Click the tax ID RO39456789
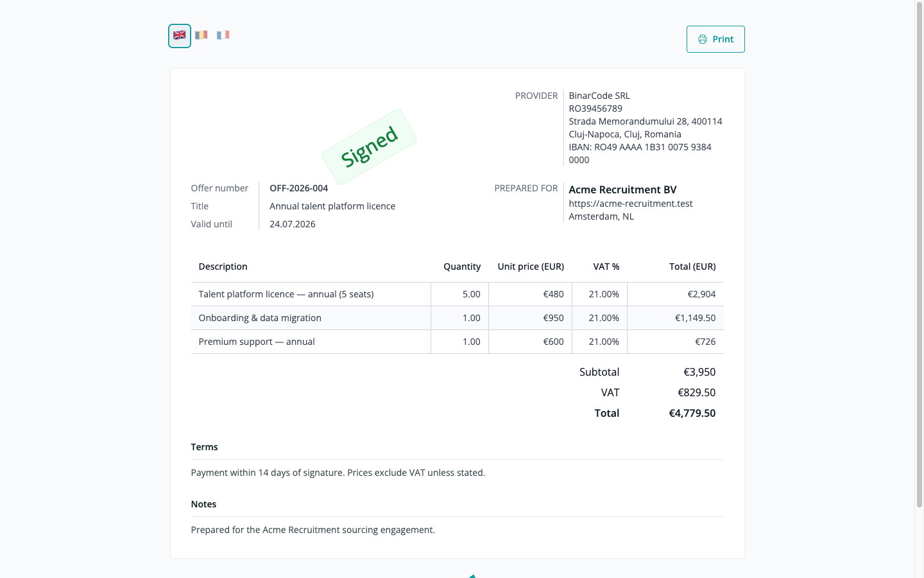 (x=595, y=109)
